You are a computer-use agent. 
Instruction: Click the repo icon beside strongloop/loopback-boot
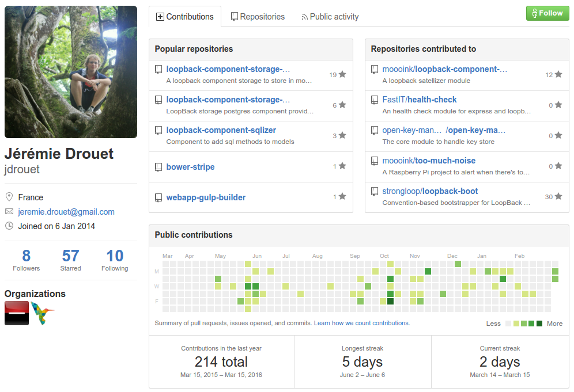coord(375,191)
